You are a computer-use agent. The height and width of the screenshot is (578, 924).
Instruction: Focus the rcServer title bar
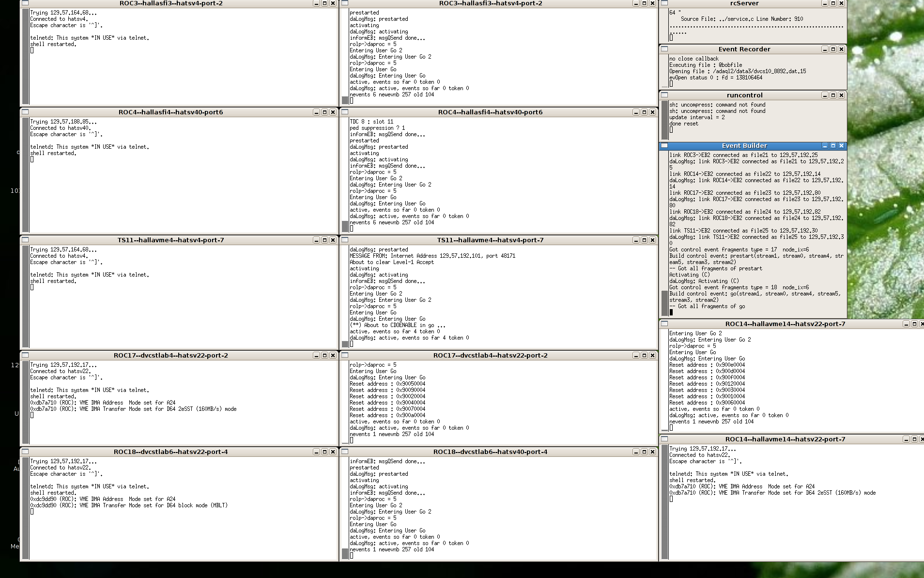point(744,3)
